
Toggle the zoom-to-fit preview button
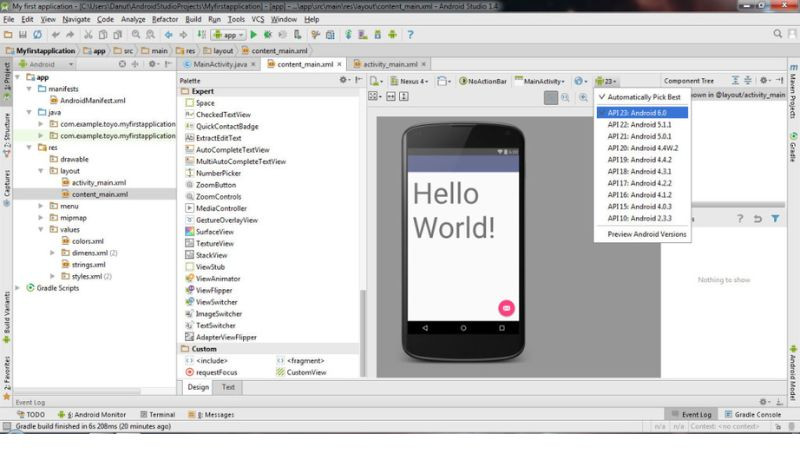click(x=551, y=97)
